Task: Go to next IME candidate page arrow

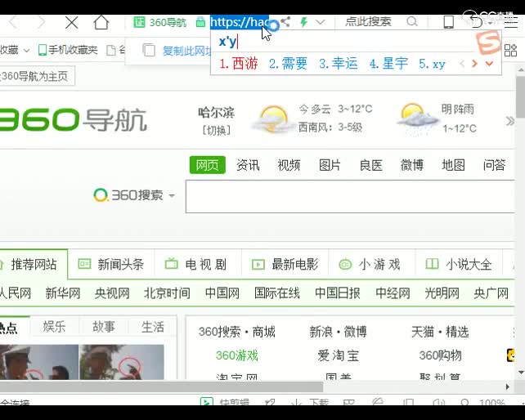Action: coord(474,63)
